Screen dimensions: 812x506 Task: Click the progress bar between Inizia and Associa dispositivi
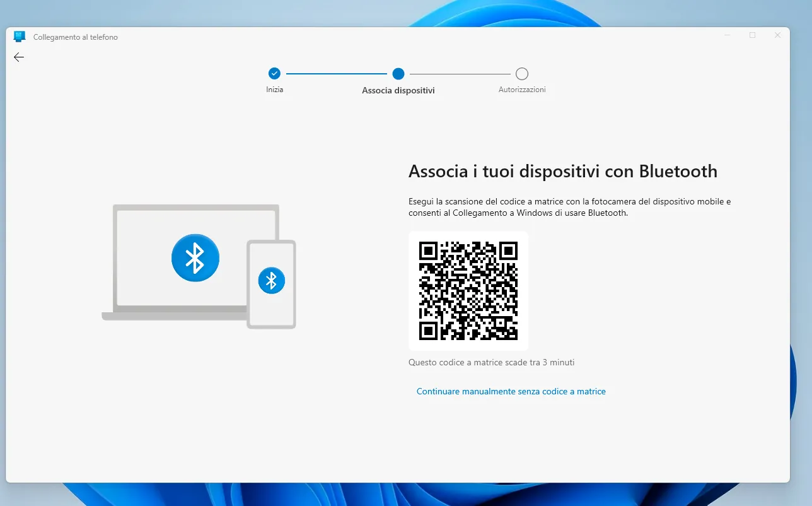point(336,73)
